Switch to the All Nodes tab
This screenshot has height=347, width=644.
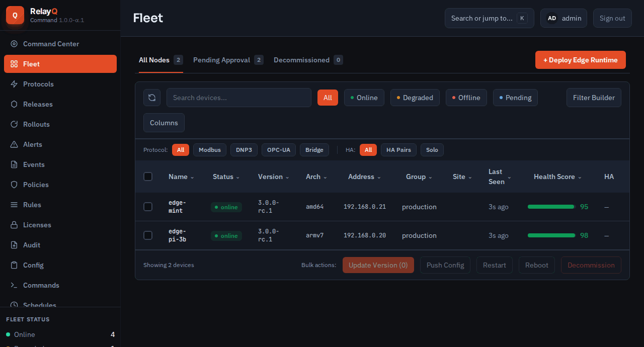click(161, 60)
